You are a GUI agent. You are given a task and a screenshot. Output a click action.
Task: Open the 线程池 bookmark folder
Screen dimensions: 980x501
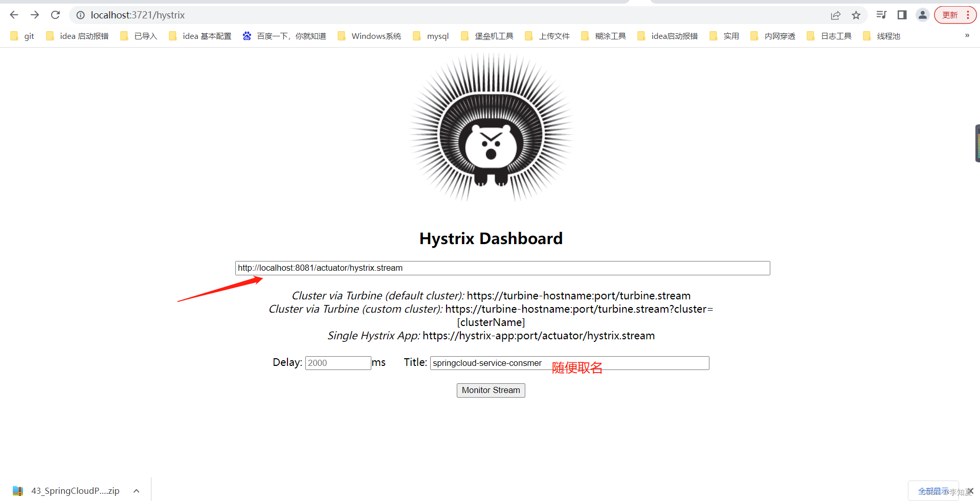[881, 36]
